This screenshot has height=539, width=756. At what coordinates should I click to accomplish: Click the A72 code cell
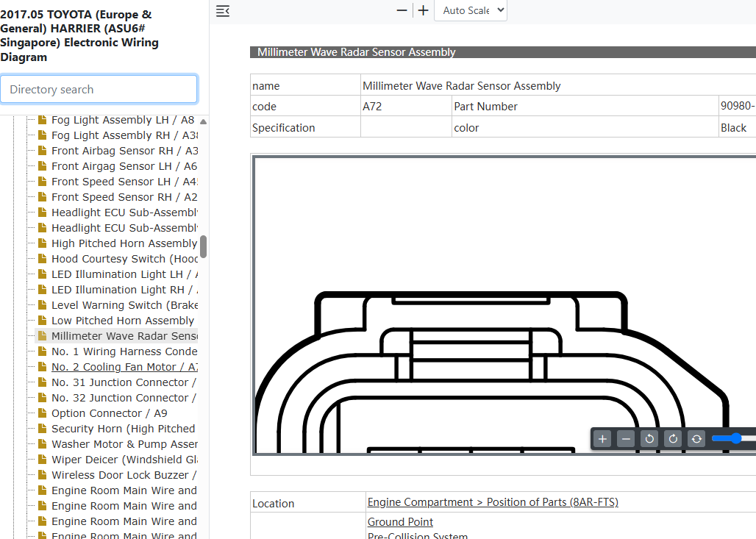point(406,106)
